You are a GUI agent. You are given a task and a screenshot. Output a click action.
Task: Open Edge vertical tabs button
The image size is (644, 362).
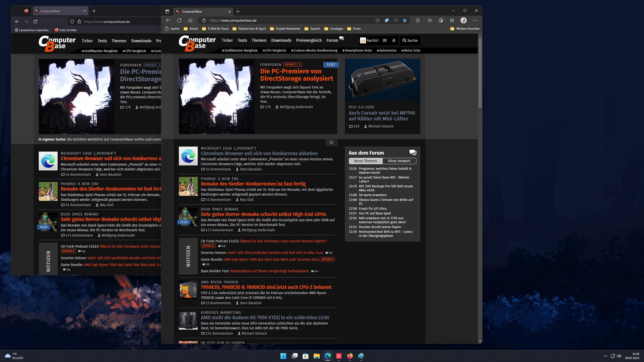click(x=167, y=12)
